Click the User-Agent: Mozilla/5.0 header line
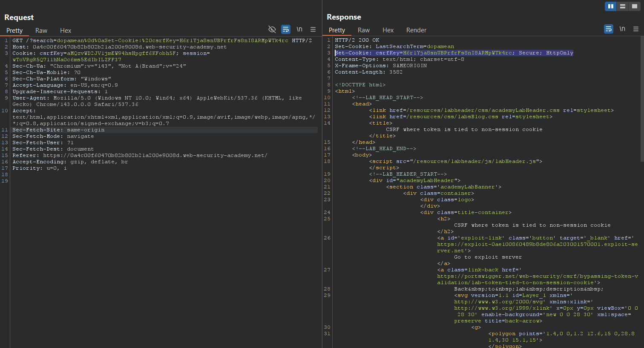Screen dimensions: 644x348 point(157,101)
